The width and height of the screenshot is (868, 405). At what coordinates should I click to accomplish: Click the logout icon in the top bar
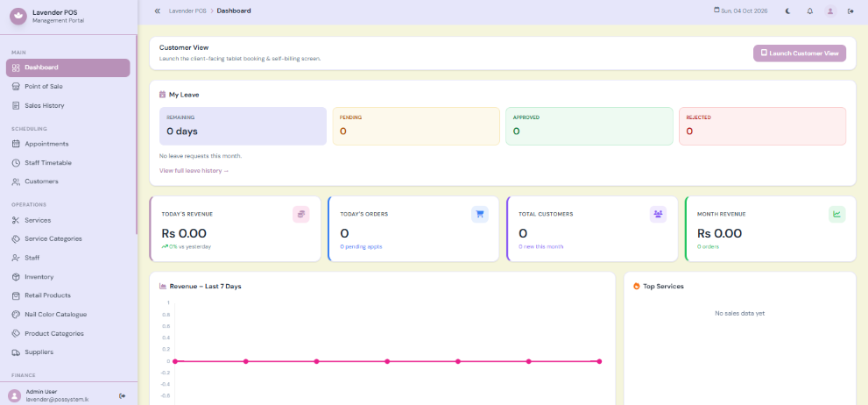click(x=850, y=11)
